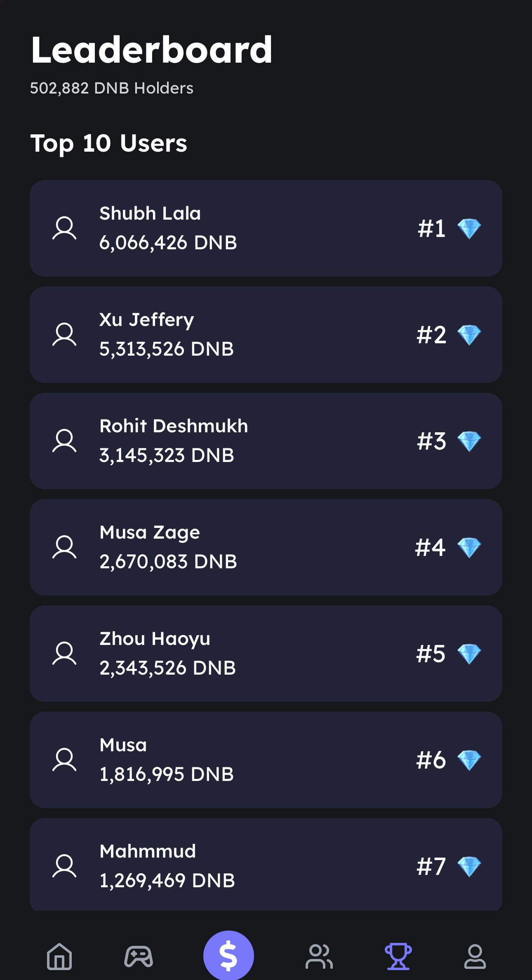Click the Top 10 Users heading
Viewport: 532px width, 980px height.
[x=109, y=143]
